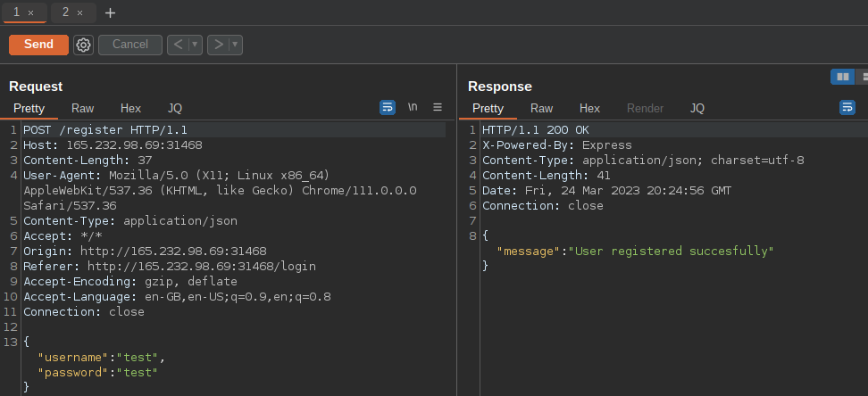
Task: Select the Response Pretty tab
Action: 488,109
